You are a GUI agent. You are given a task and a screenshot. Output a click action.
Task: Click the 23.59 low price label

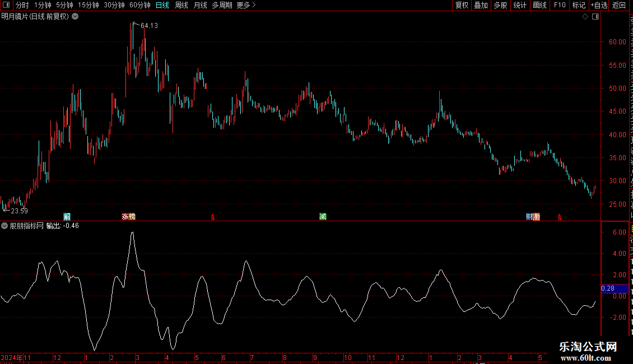(19, 211)
